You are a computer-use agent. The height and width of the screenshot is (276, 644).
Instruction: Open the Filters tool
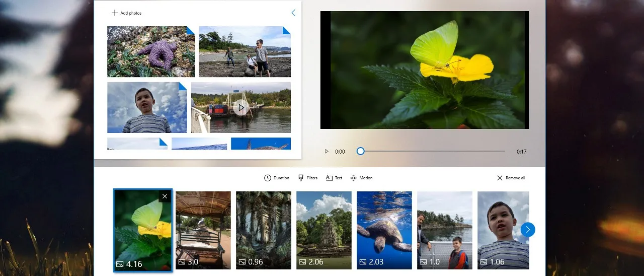pos(301,178)
